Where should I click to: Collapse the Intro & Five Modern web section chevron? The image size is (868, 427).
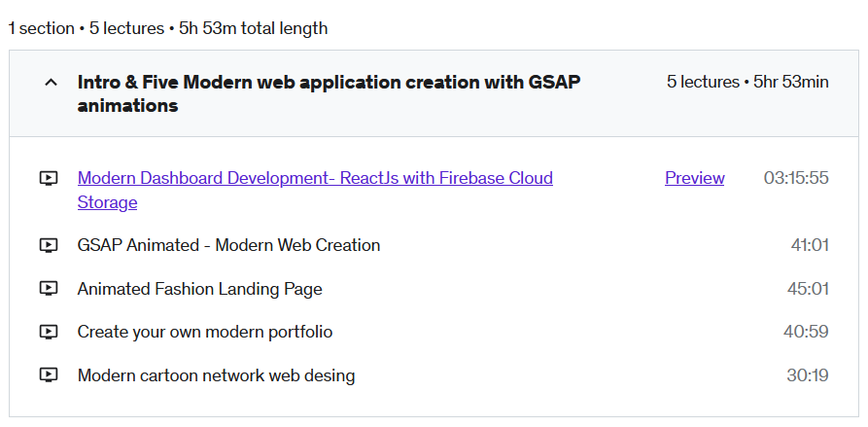pyautogui.click(x=51, y=83)
